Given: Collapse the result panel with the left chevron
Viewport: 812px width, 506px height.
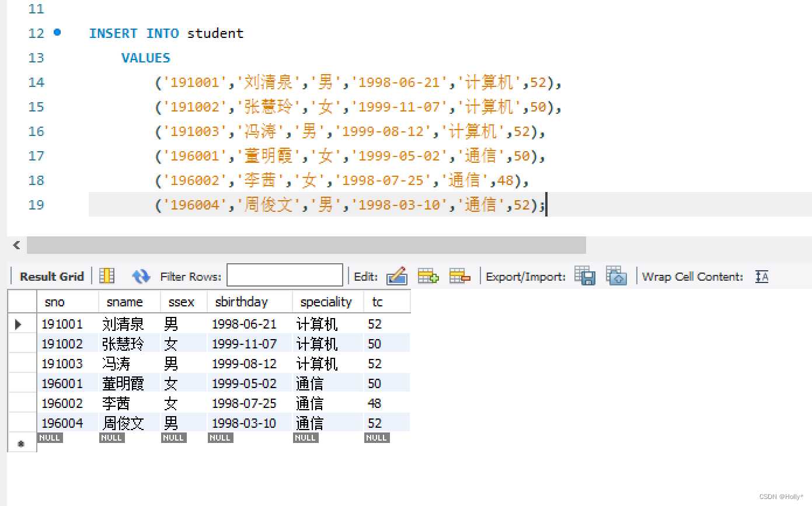Looking at the screenshot, I should point(16,245).
